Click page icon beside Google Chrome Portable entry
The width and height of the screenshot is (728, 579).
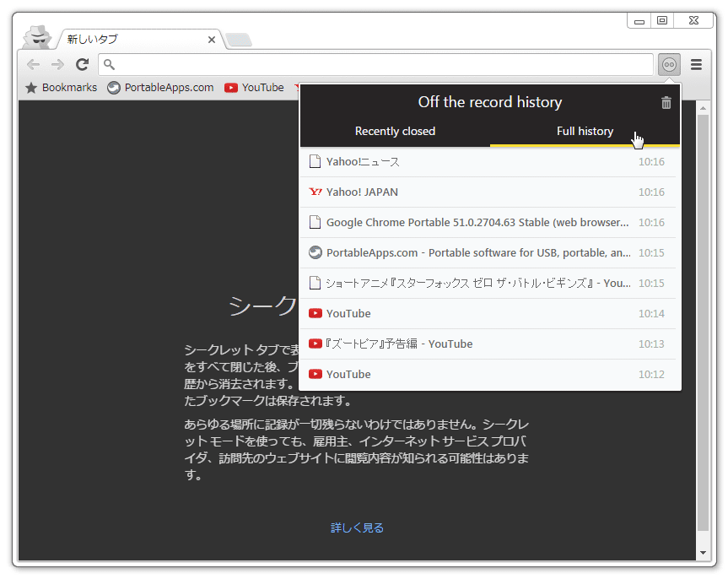(315, 222)
